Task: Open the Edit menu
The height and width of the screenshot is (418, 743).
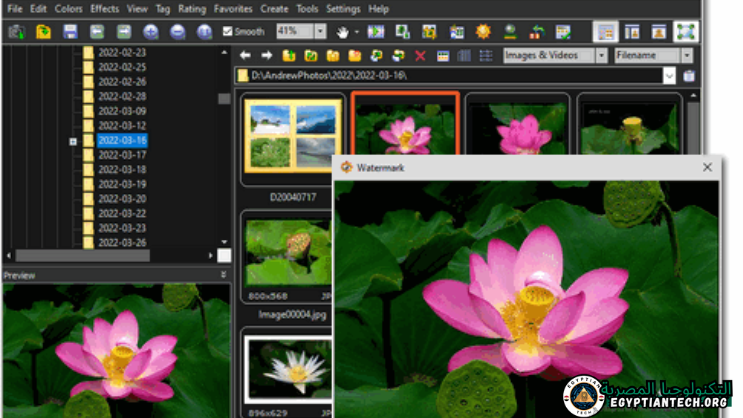Action: tap(38, 9)
